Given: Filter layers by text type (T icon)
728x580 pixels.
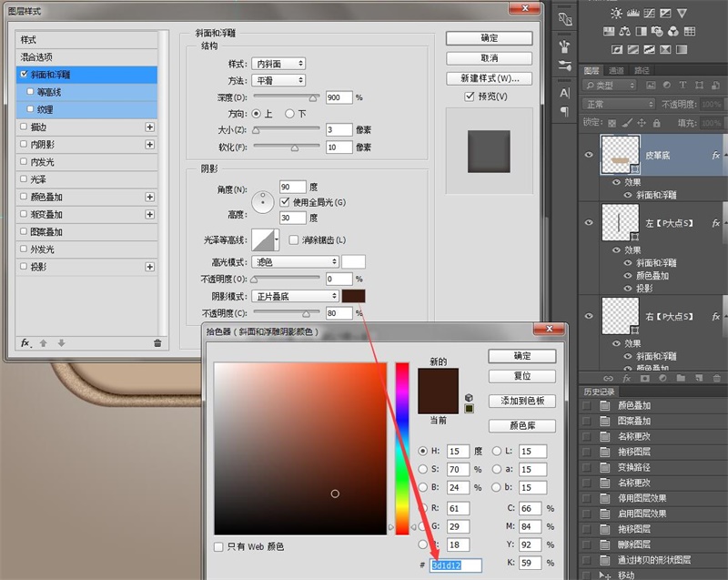Looking at the screenshot, I should tap(682, 85).
